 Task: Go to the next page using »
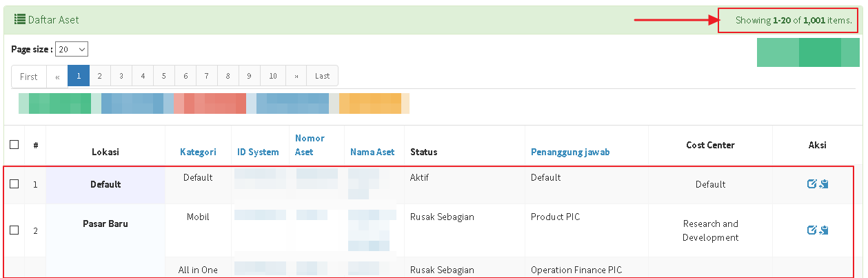point(296,76)
